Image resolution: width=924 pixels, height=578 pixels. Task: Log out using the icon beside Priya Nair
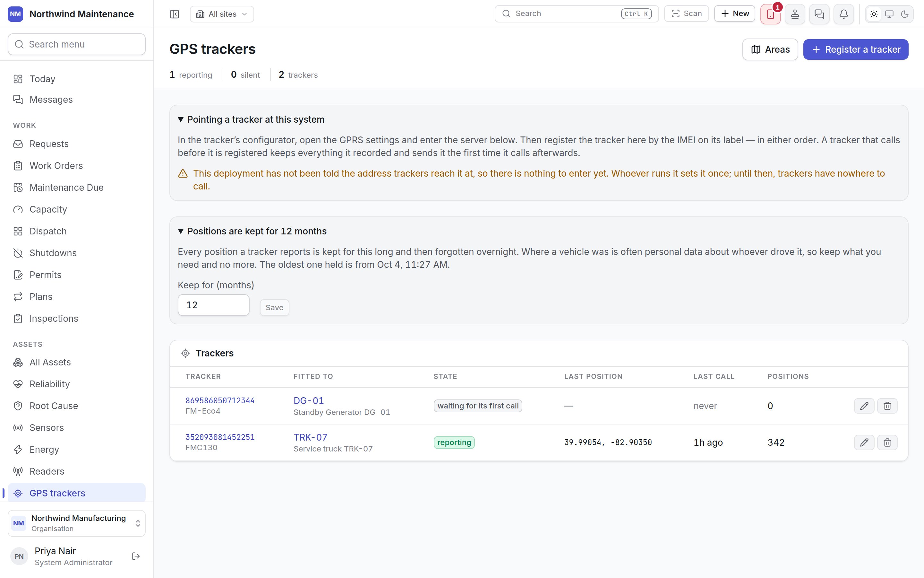click(x=136, y=556)
